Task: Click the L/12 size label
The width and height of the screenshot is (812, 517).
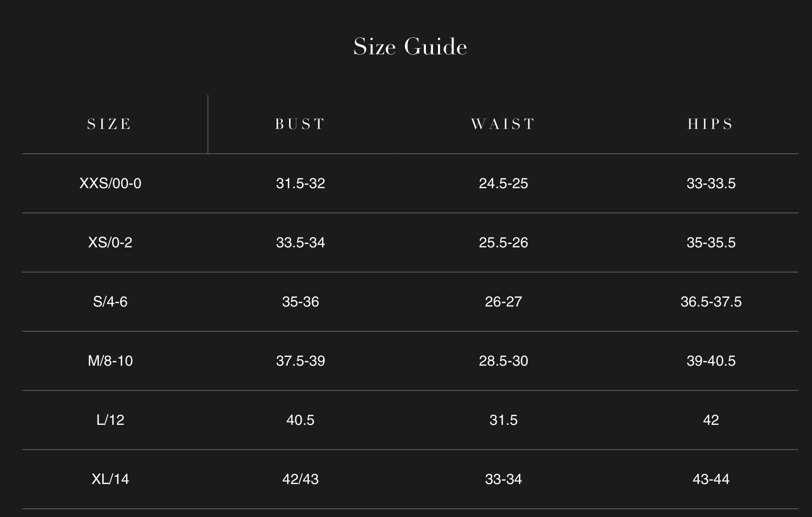Action: tap(110, 420)
